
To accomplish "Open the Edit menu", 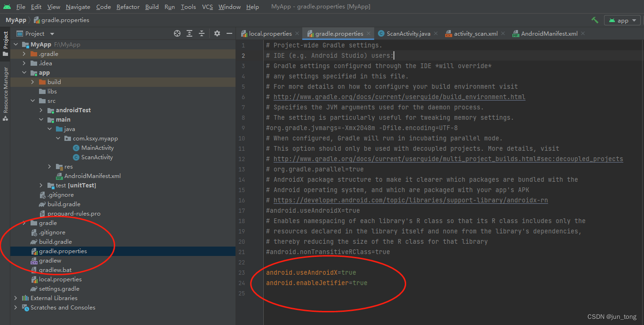I will [36, 7].
